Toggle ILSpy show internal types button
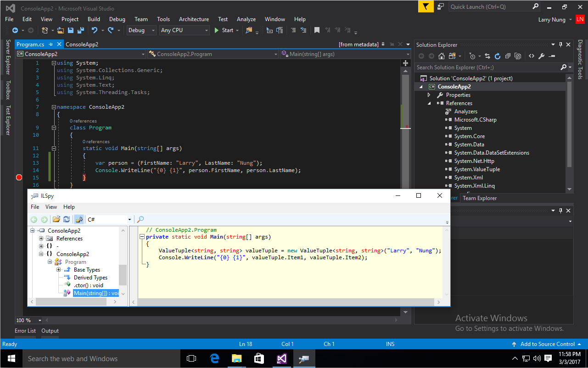The image size is (588, 368). [x=78, y=219]
